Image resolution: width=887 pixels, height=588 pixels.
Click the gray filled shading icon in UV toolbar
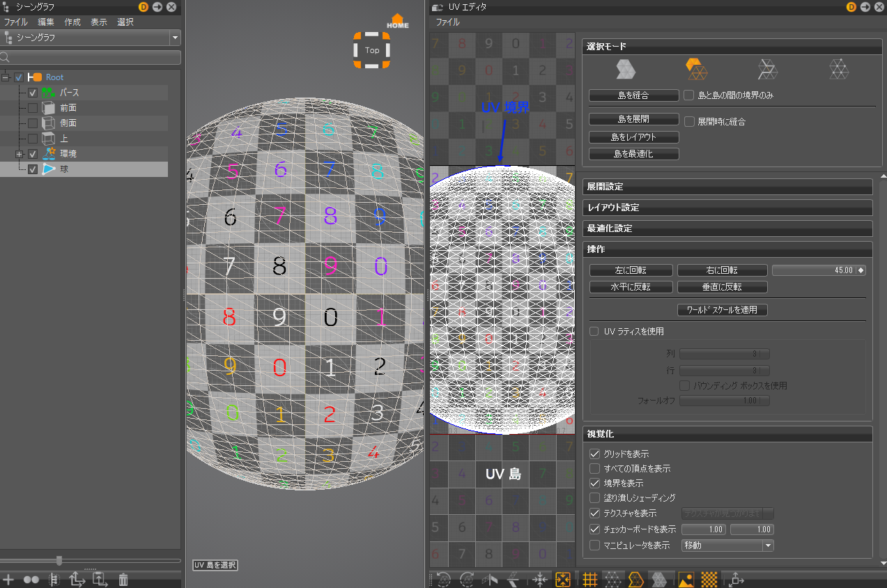[x=659, y=578]
